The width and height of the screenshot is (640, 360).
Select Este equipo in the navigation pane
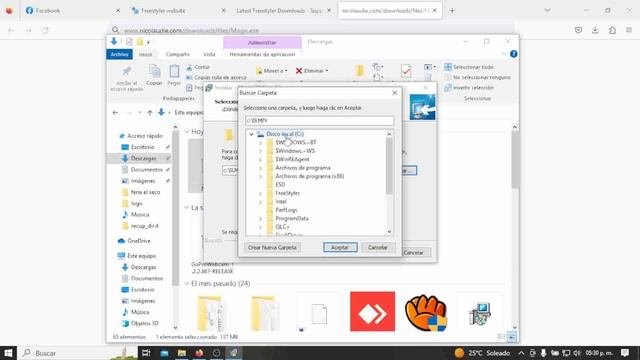pos(141,256)
